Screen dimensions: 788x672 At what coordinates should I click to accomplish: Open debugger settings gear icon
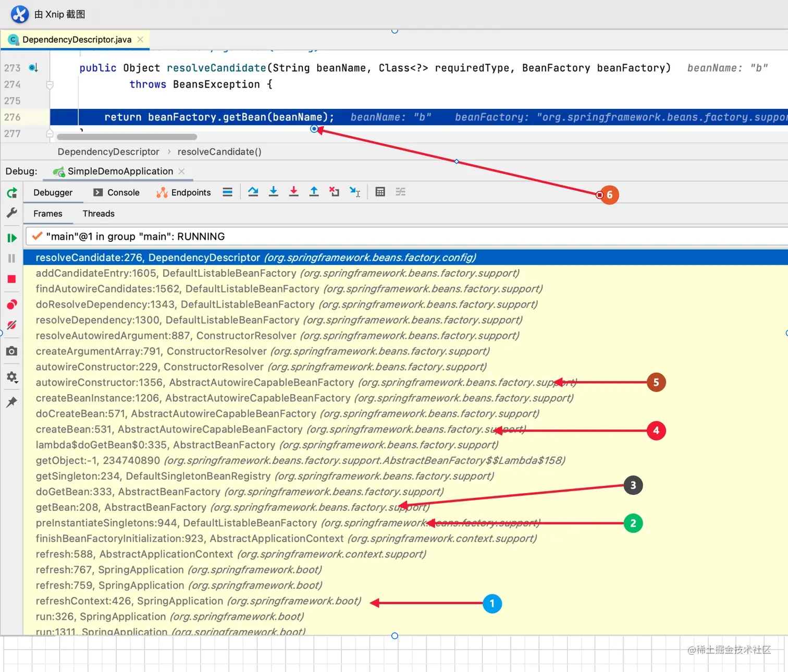(x=12, y=377)
